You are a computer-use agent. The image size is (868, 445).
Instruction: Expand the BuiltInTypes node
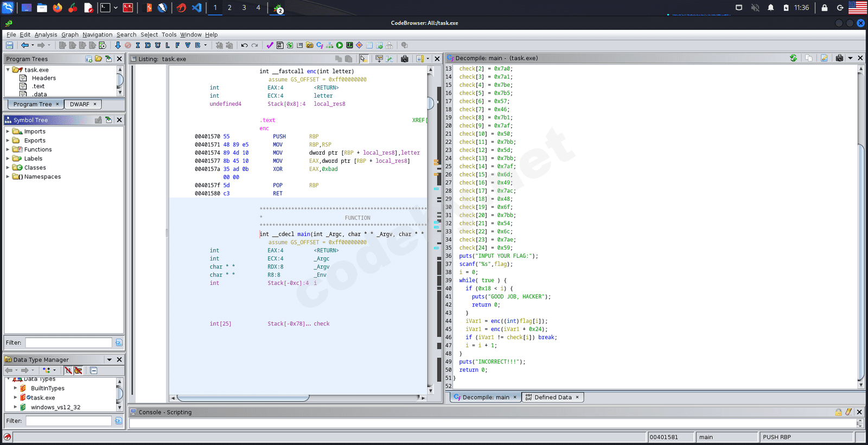pyautogui.click(x=15, y=389)
